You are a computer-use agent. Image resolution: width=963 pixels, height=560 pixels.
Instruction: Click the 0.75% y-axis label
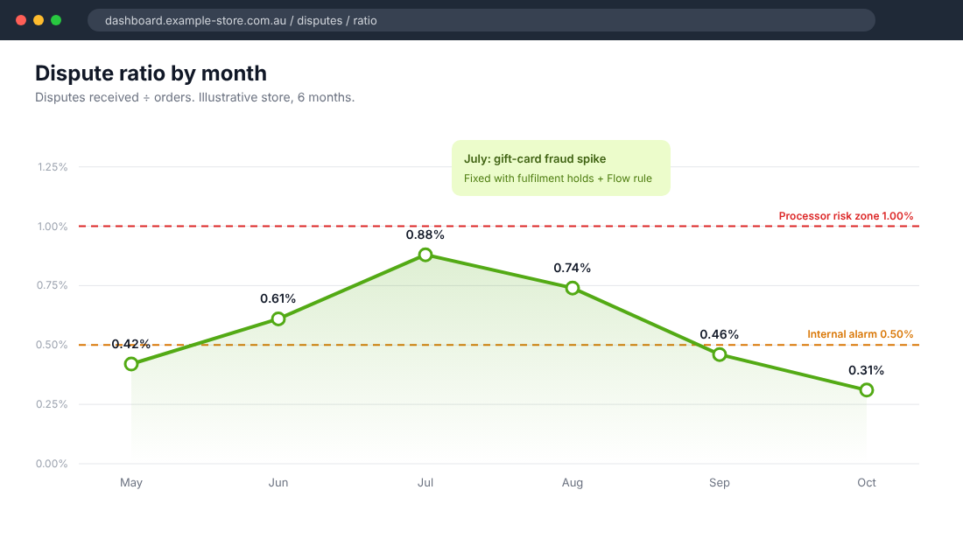coord(53,285)
